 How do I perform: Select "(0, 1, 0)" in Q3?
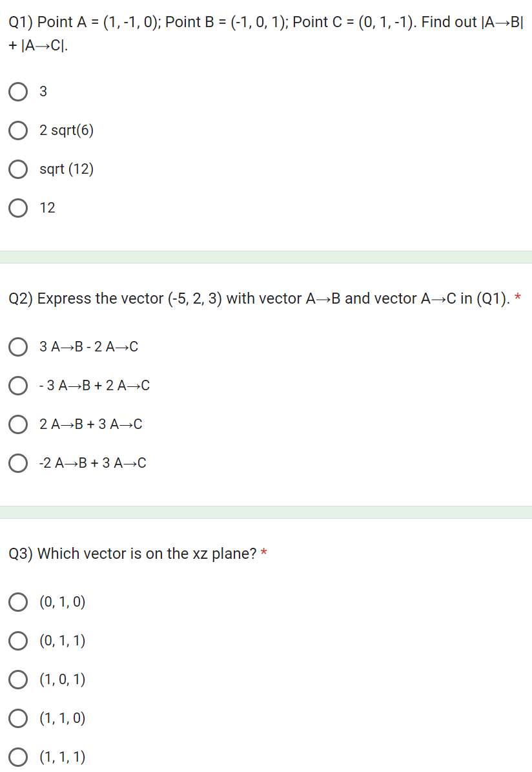(x=18, y=602)
